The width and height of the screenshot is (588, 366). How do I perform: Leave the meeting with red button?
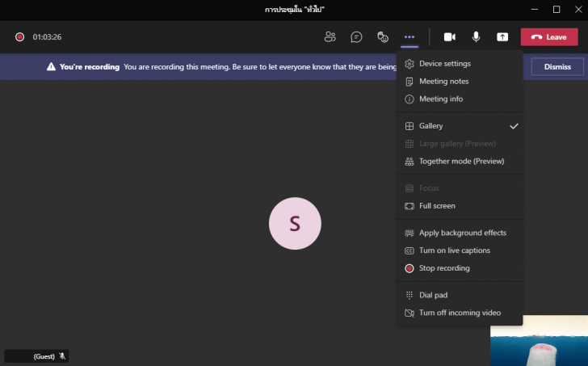pos(549,36)
